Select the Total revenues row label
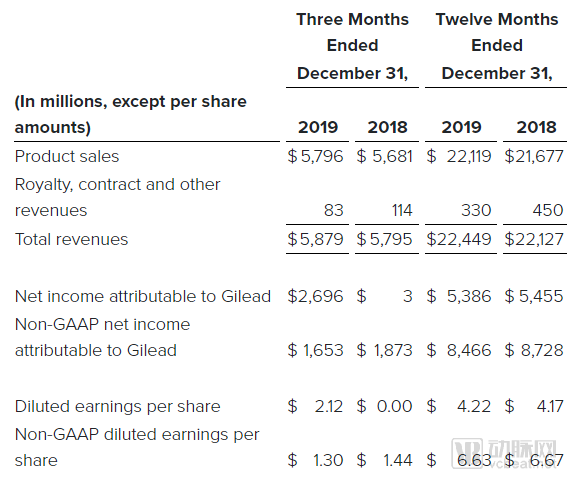Image resolution: width=567 pixels, height=478 pixels. [71, 239]
